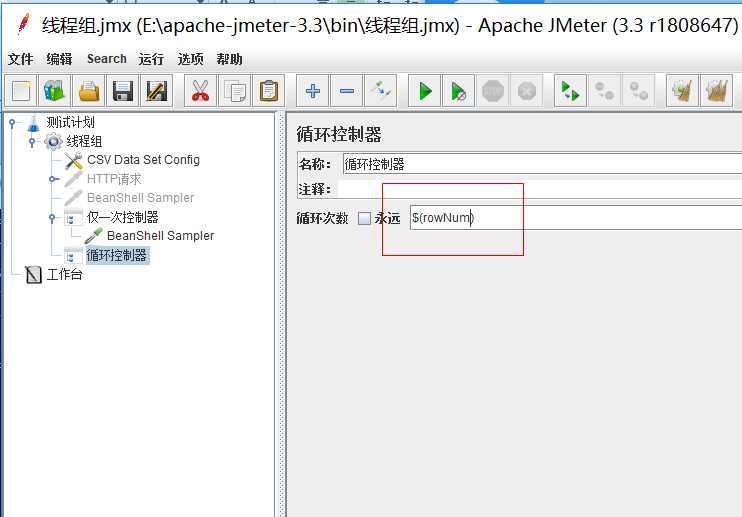Click the Paste clipboard icon
This screenshot has width=742, height=517.
tap(269, 91)
